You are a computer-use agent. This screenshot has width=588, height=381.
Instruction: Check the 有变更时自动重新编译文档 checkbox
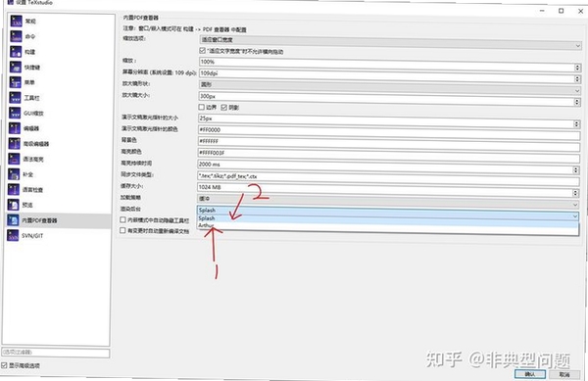point(122,230)
